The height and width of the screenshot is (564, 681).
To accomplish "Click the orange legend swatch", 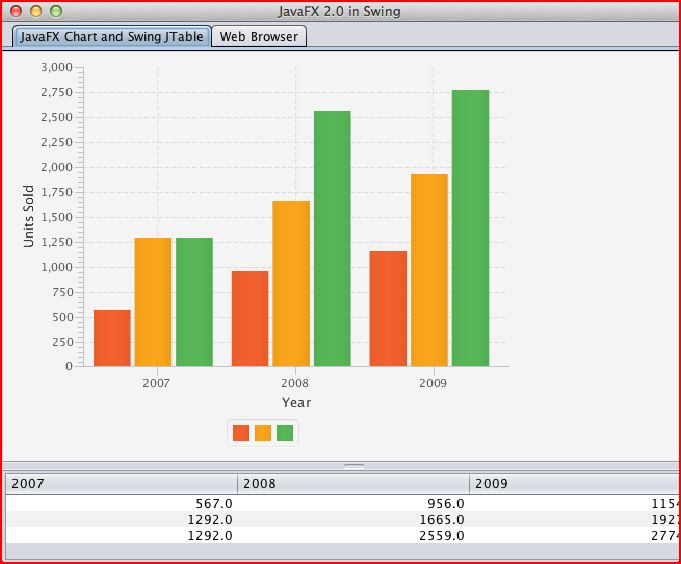I will [x=263, y=433].
